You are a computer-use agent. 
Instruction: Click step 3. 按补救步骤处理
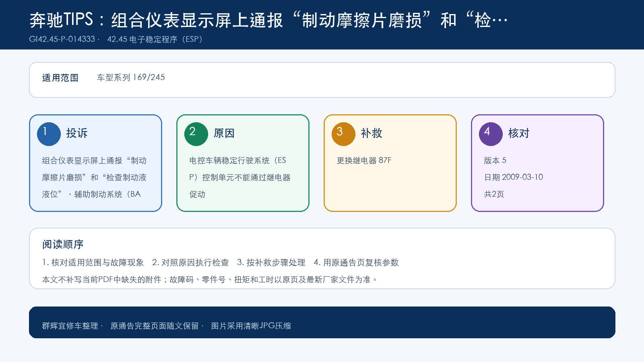point(271,263)
